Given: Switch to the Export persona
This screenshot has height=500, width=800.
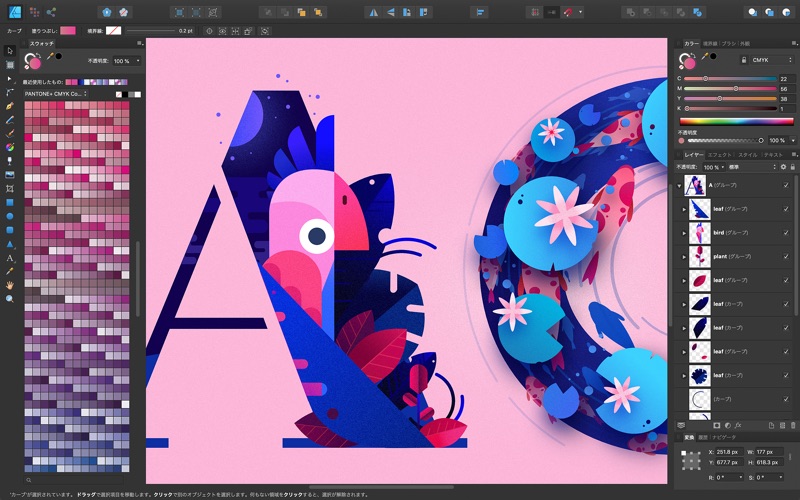Looking at the screenshot, I should pyautogui.click(x=51, y=12).
